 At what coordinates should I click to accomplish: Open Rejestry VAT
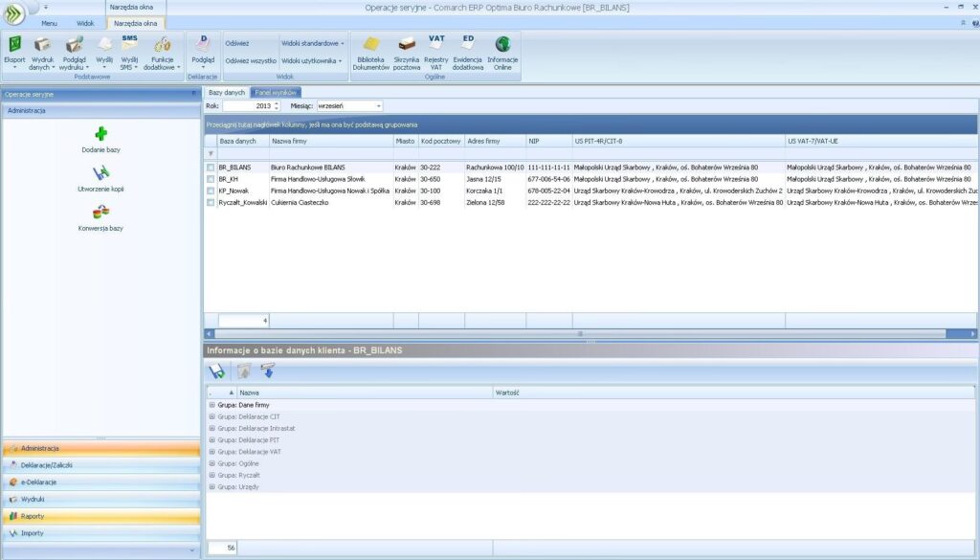[436, 46]
